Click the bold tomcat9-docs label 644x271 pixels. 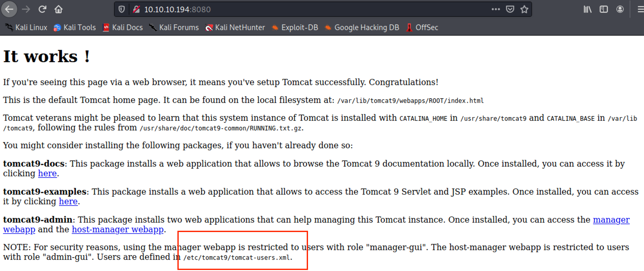coord(34,164)
